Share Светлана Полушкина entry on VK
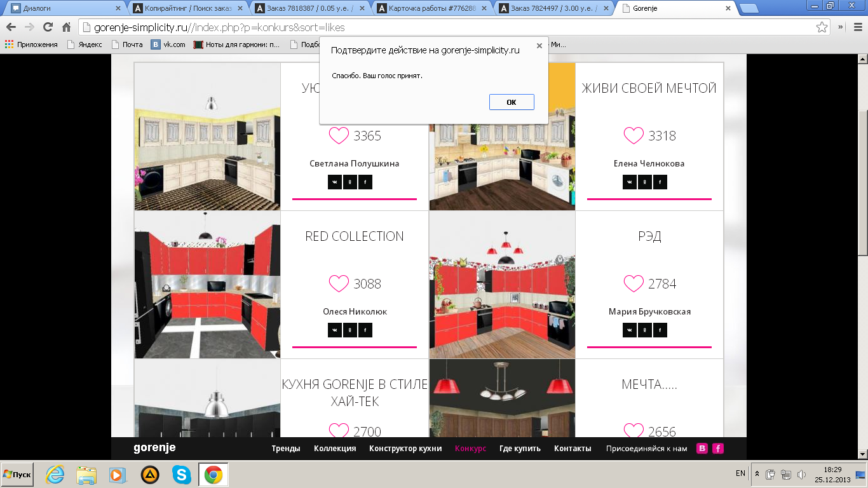868x488 pixels. 335,182
